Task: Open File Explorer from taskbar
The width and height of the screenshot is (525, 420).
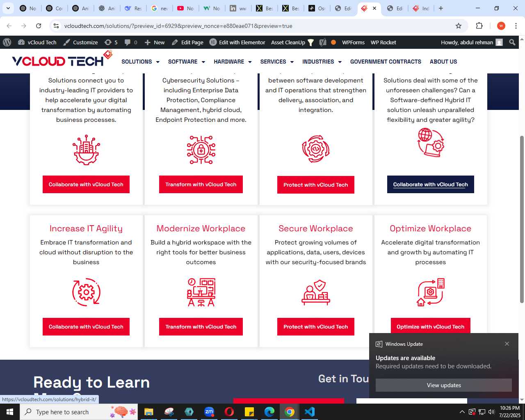Action: [x=148, y=412]
